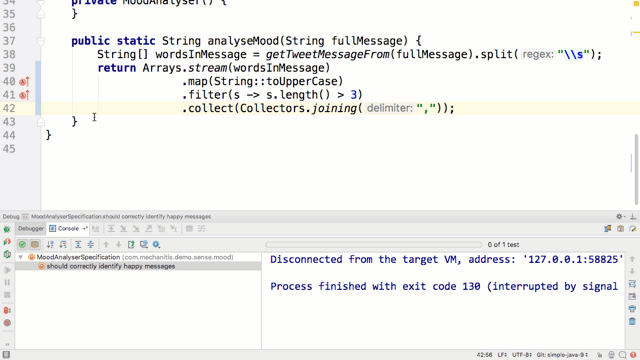Click the Step Out icon
640x360 pixels.
[149, 229]
